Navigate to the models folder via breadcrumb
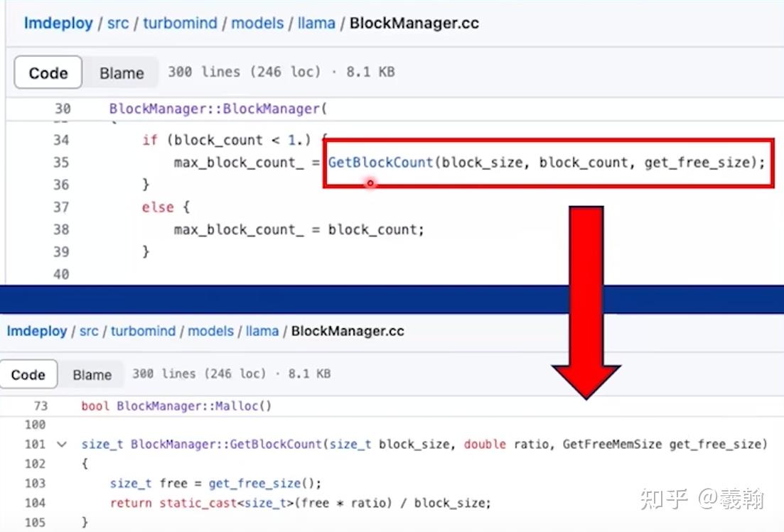The height and width of the screenshot is (532, 784). 257,23
